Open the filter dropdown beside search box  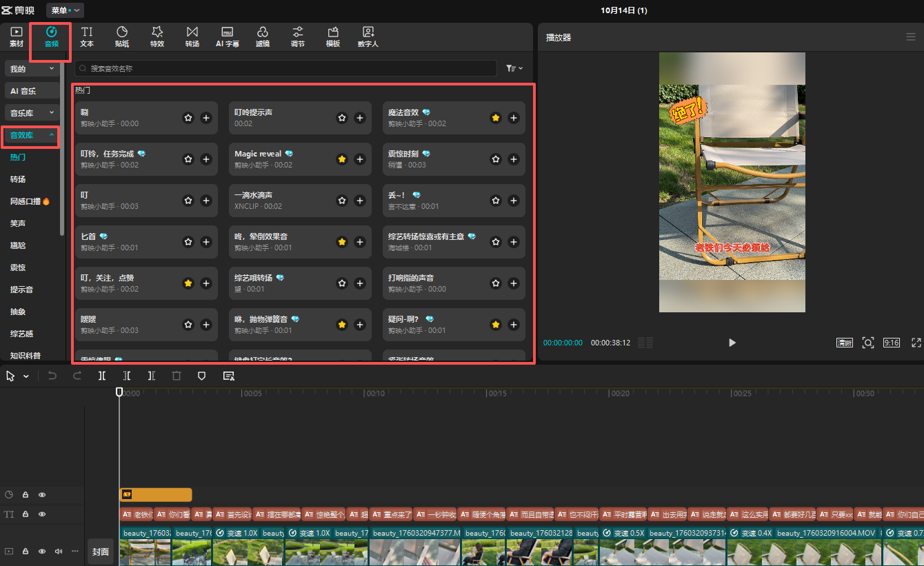tap(514, 68)
